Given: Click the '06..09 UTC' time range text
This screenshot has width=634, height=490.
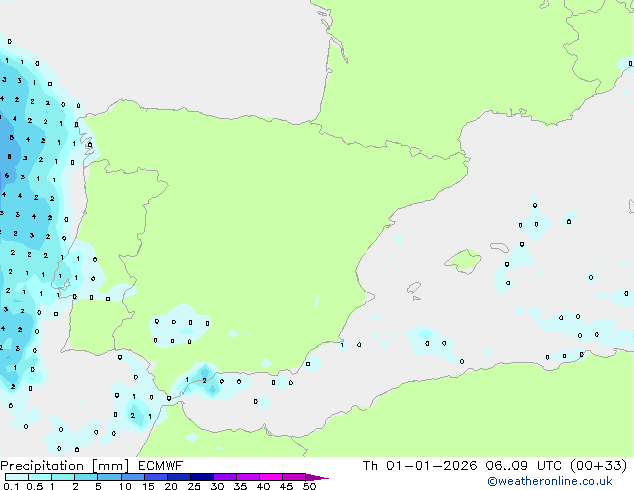Looking at the screenshot, I should click(524, 466).
